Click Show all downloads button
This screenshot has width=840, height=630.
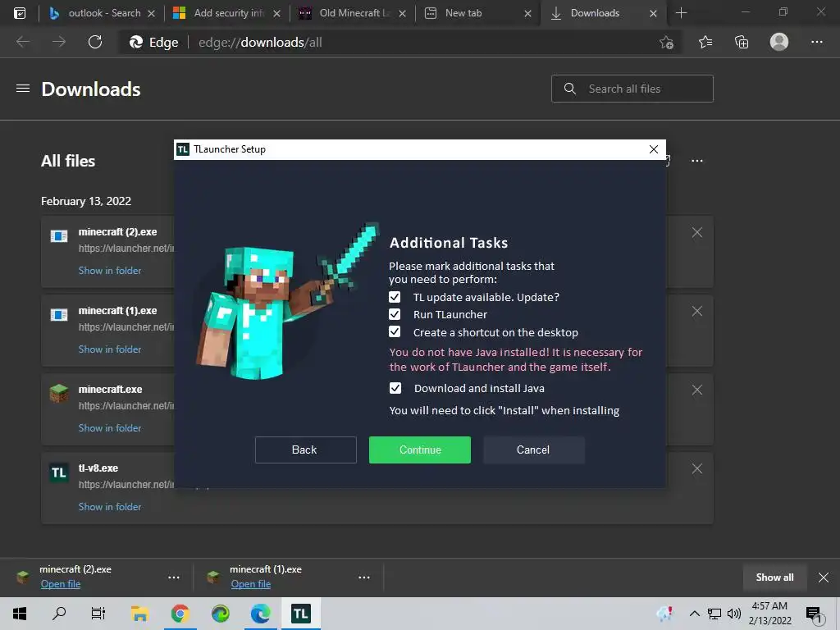point(774,577)
